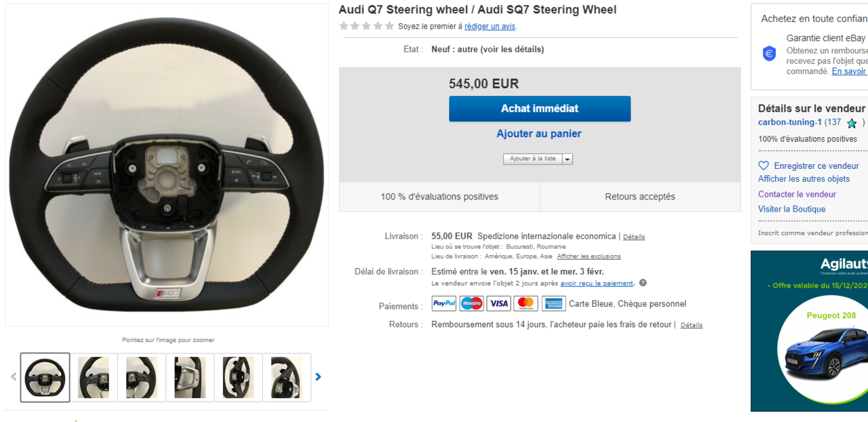Click Afficher les exclusions link
868x422 pixels.
(589, 256)
